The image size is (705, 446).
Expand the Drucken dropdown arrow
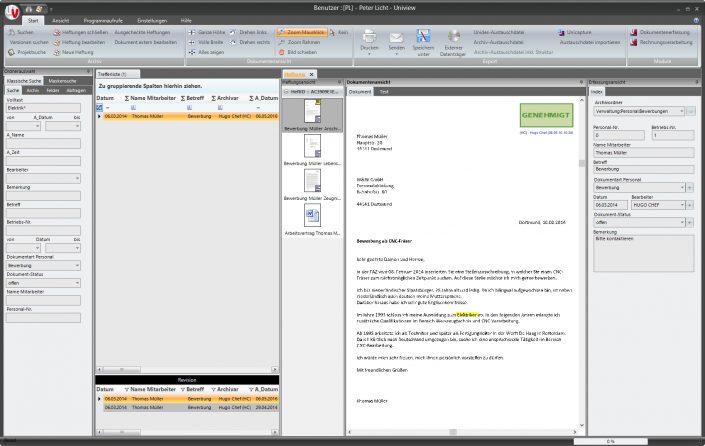click(369, 54)
